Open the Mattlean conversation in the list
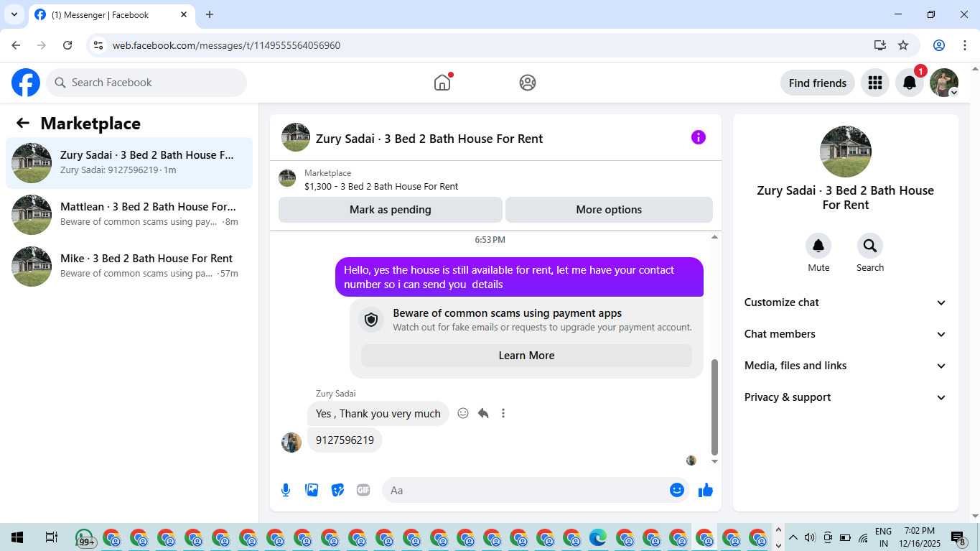The height and width of the screenshot is (551, 980). pyautogui.click(x=129, y=215)
